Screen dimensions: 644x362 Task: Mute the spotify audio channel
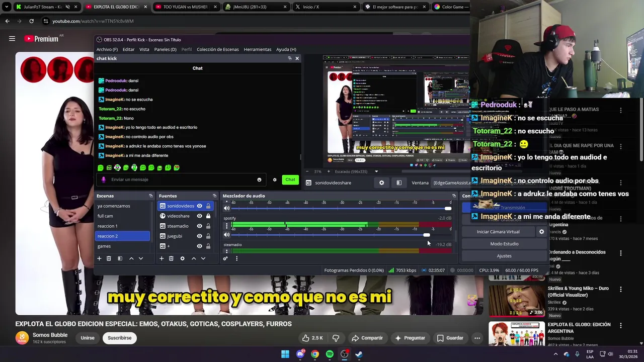pyautogui.click(x=226, y=235)
